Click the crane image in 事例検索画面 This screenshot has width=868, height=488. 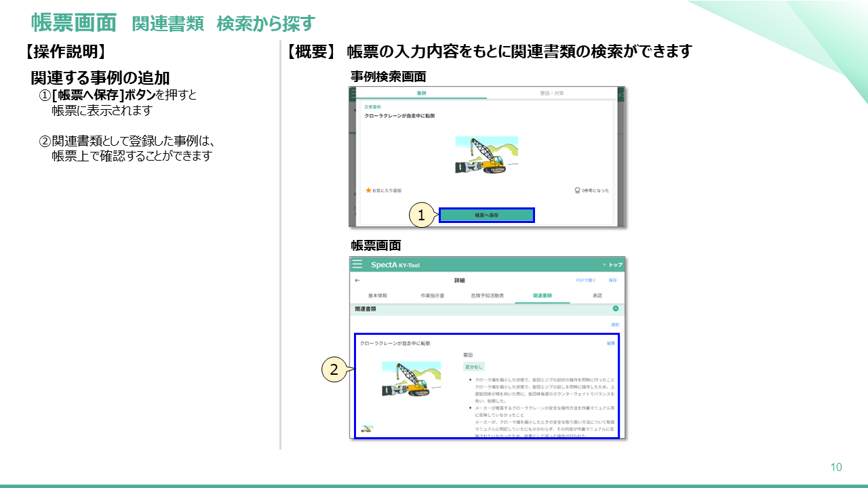pyautogui.click(x=486, y=155)
